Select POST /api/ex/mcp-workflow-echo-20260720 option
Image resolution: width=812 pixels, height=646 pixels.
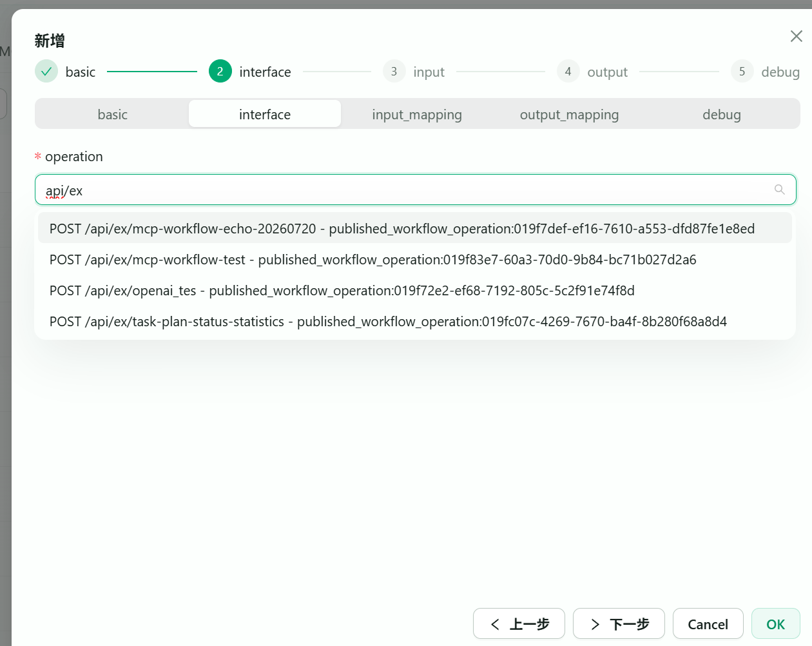pyautogui.click(x=415, y=228)
